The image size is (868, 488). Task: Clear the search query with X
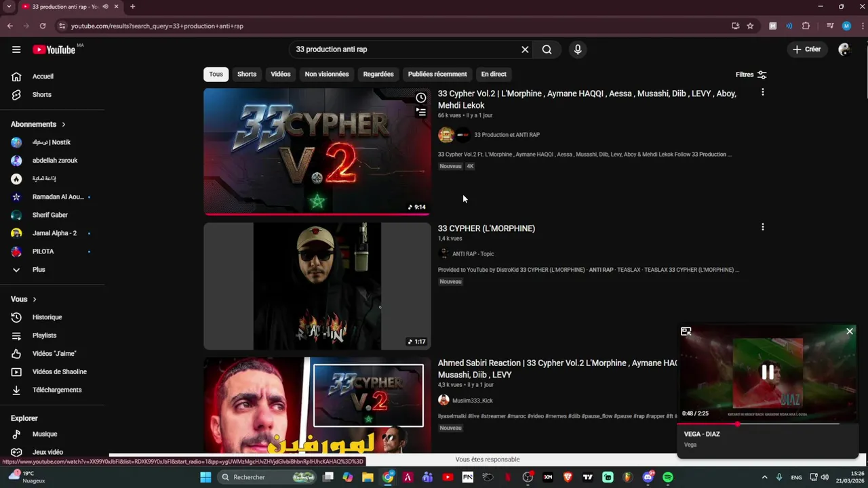tap(525, 49)
